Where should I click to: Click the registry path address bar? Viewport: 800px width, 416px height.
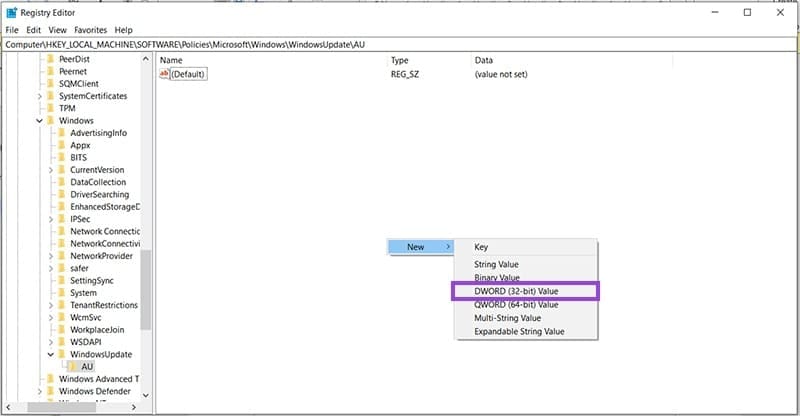tap(400, 45)
